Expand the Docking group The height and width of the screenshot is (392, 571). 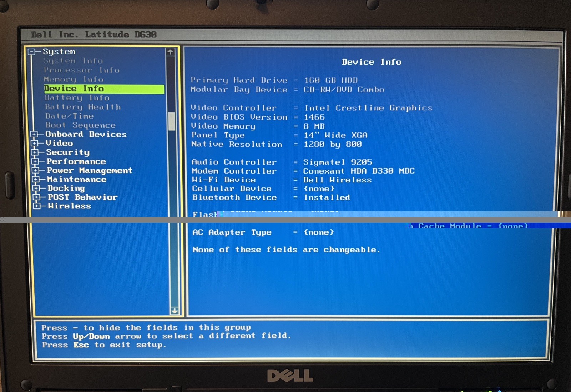[36, 188]
